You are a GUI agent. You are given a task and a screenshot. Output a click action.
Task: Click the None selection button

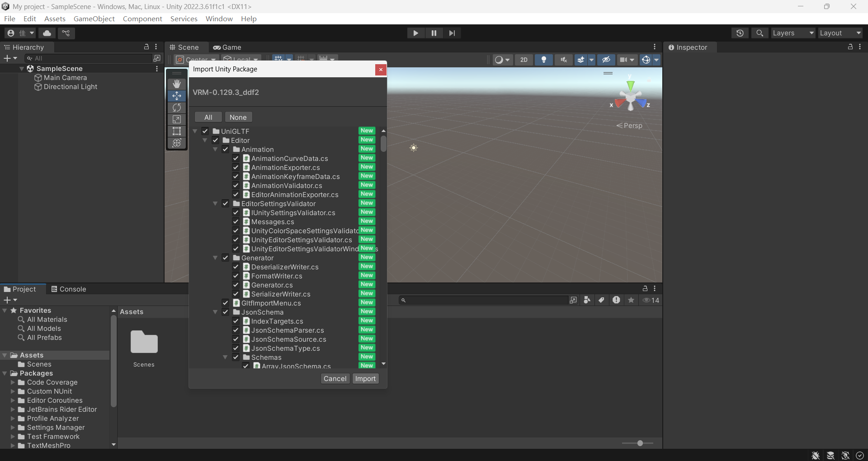click(238, 117)
